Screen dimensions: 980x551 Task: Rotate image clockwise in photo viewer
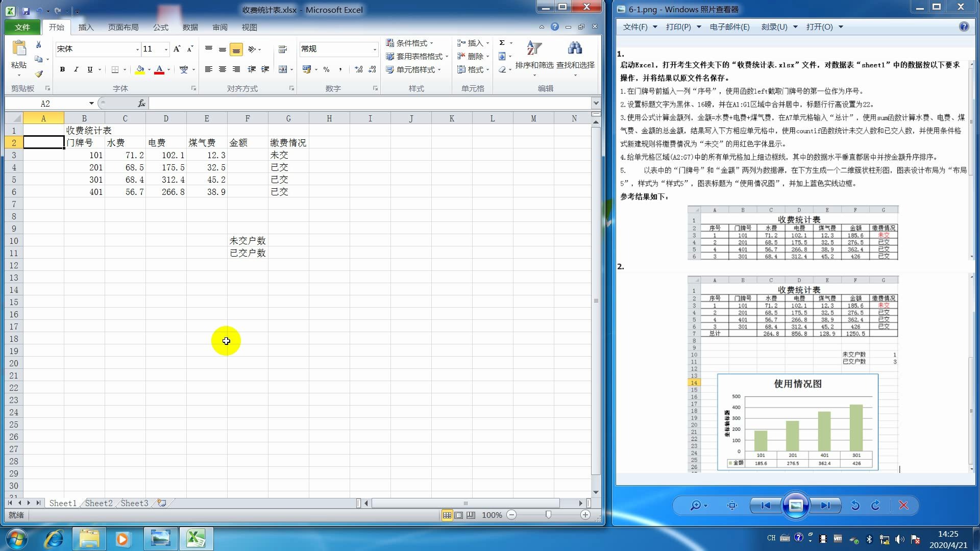coord(876,505)
